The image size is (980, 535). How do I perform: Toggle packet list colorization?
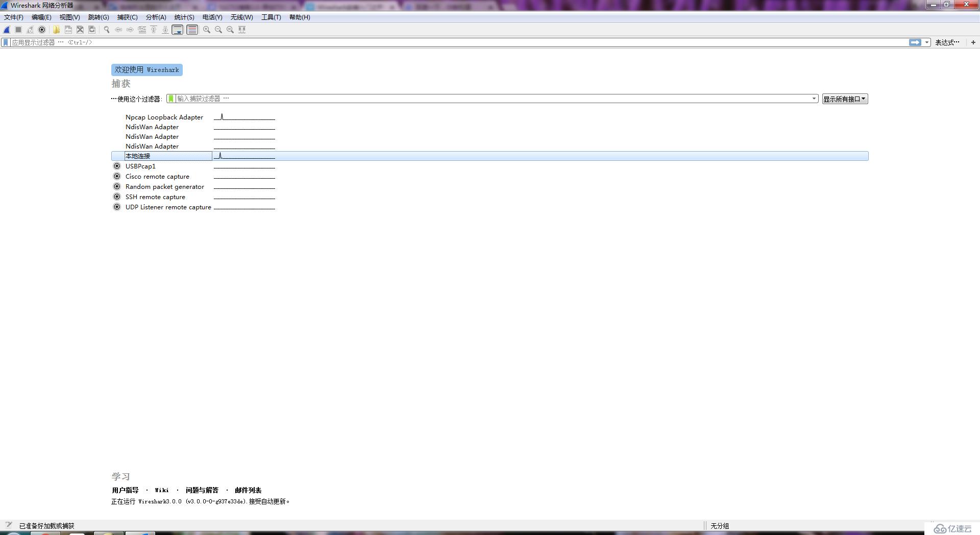[x=192, y=30]
